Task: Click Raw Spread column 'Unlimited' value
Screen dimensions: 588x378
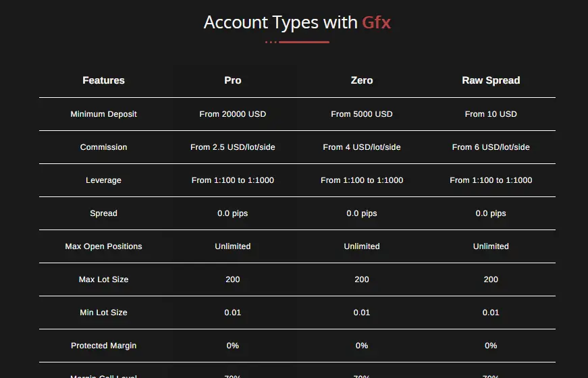Action: [491, 246]
